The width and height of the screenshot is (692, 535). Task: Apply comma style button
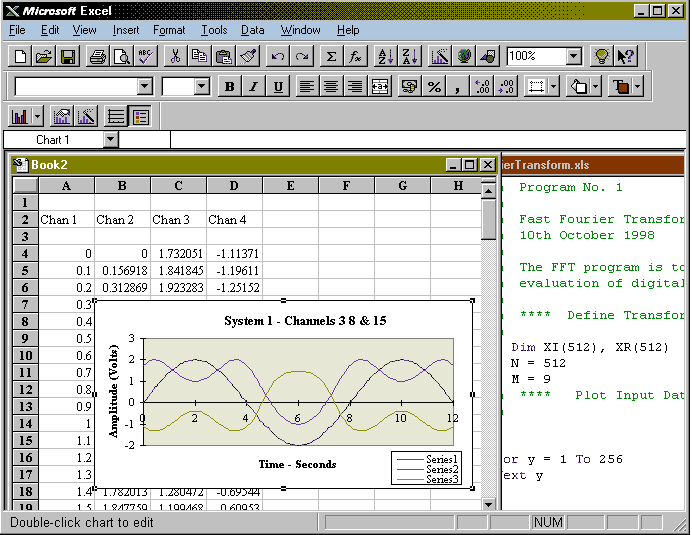[457, 87]
